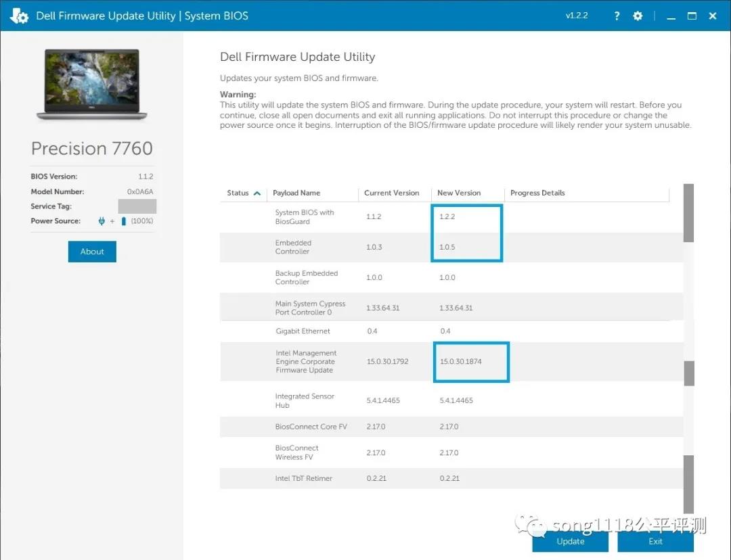
Task: Select System BIOS with BiosGuard row
Action: [x=451, y=217]
